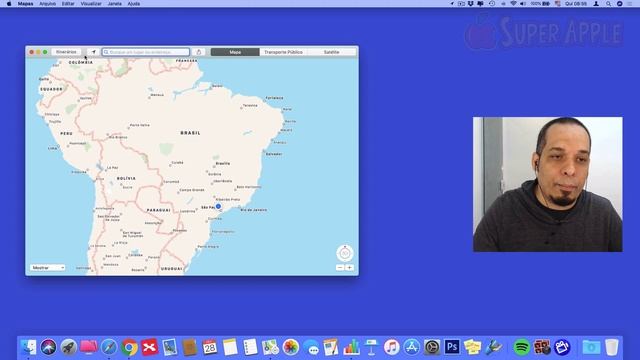This screenshot has height=360, width=640.
Task: Switch to the Satélite view tab
Action: pos(331,52)
